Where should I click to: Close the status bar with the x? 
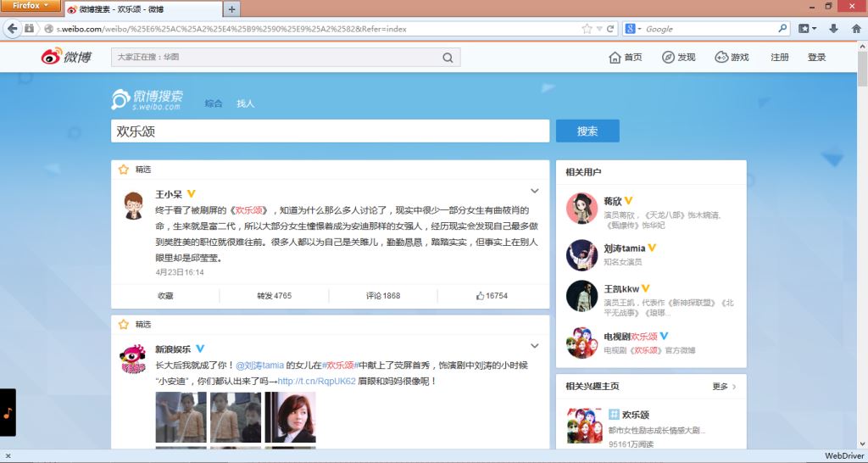coord(7,456)
